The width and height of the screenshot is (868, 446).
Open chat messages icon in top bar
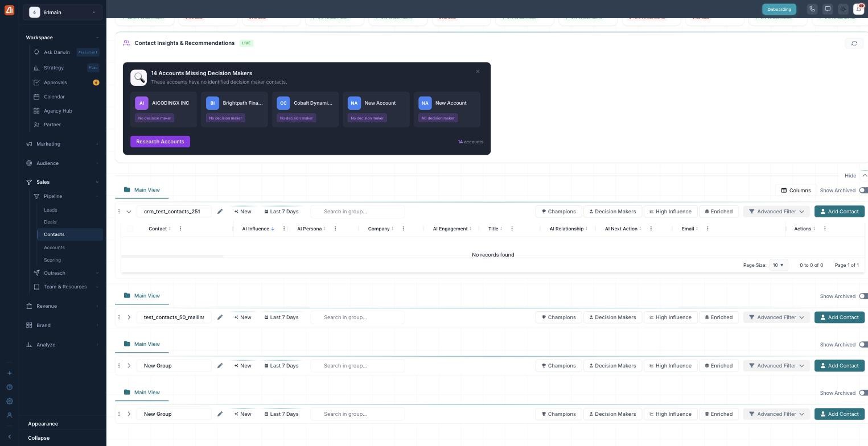[x=828, y=9]
